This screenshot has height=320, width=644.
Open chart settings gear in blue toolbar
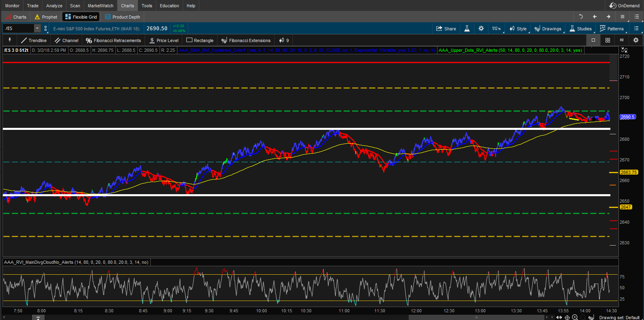coord(481,29)
